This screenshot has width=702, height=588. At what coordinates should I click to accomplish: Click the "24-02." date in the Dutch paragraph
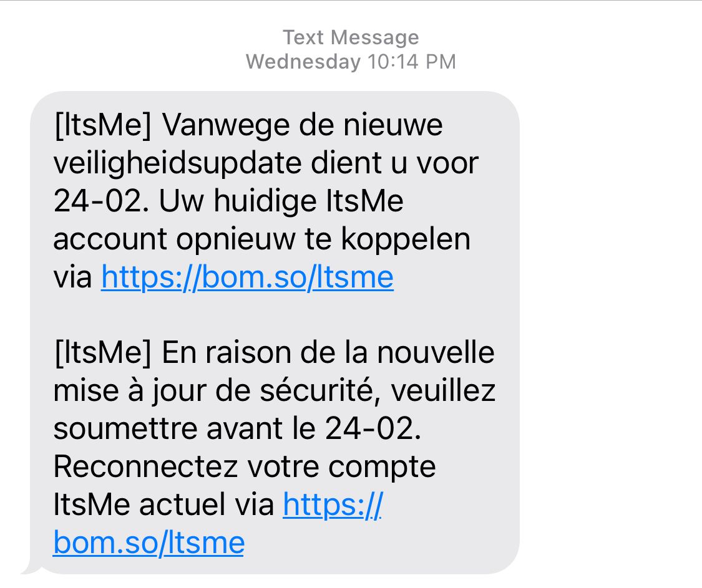[x=101, y=201]
